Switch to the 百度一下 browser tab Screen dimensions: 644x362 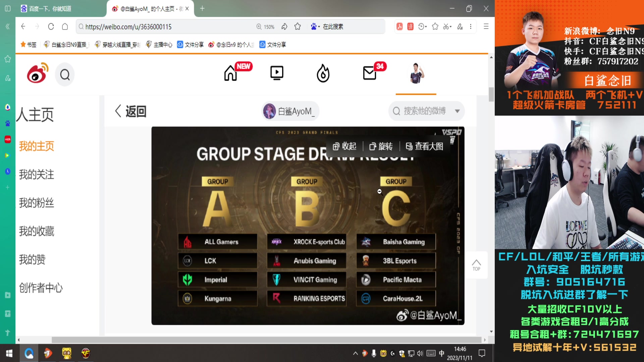50,9
